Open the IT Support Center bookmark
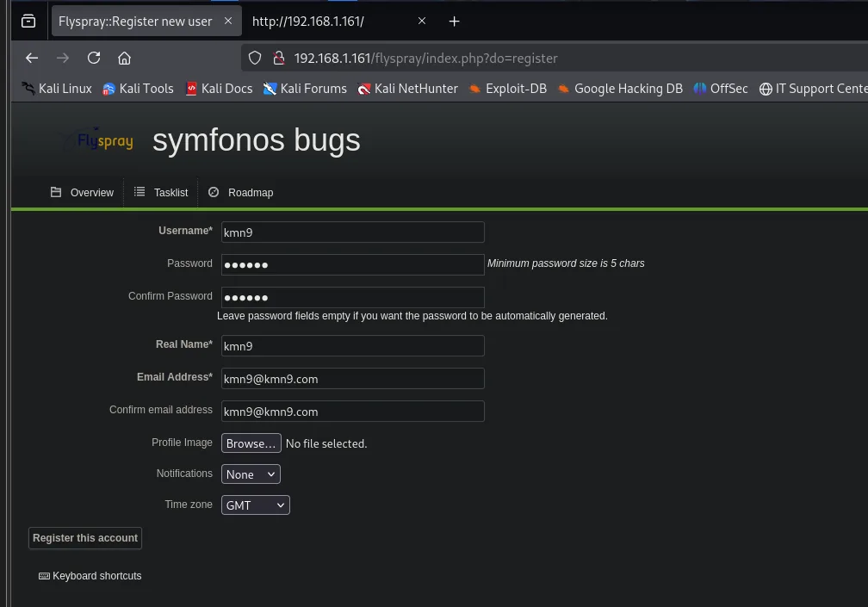Screen dimensions: 868x607 coord(813,89)
